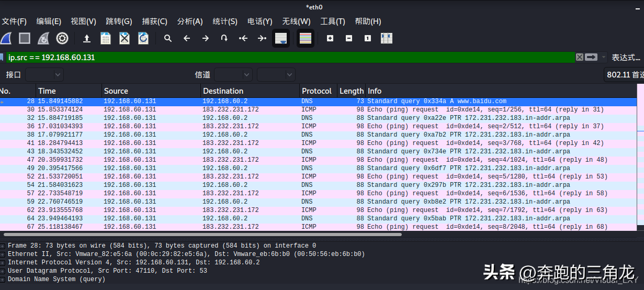Open the 接口 interface dropdown
This screenshot has height=290, width=644.
[44, 75]
